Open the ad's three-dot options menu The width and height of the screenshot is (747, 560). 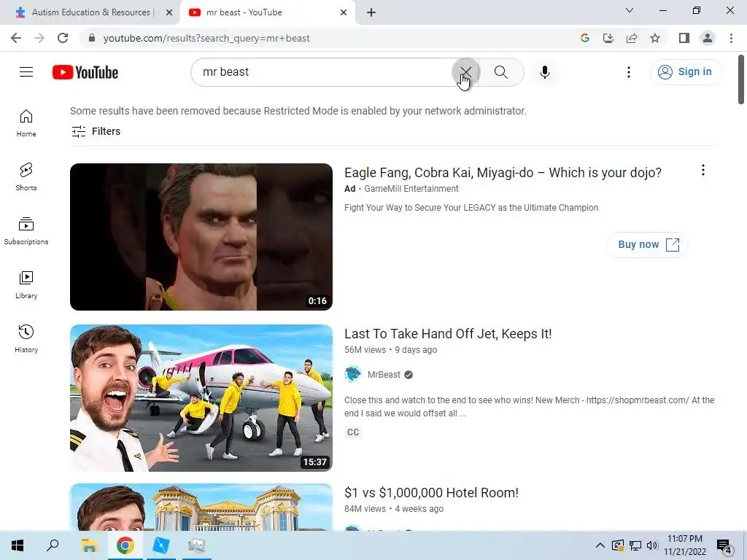[x=703, y=171]
